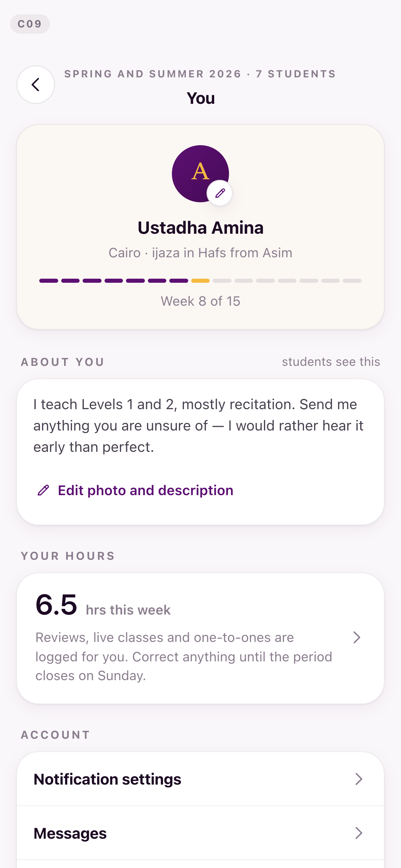The height and width of the screenshot is (868, 401).
Task: Tap the About You description text
Action: (x=198, y=426)
